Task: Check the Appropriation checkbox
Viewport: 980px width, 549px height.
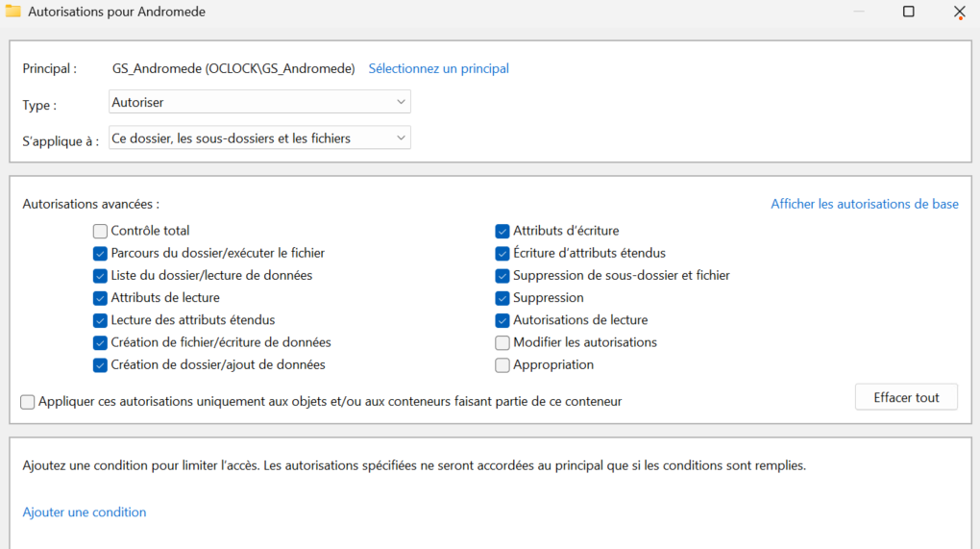Action: point(502,364)
